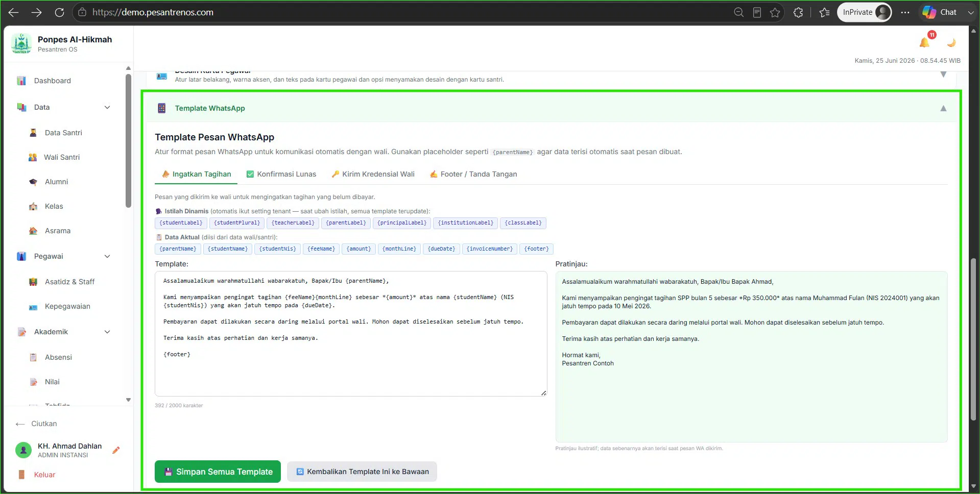Viewport: 980px width, 494px height.
Task: Insert the {teacherLabel} placeholder
Action: tap(293, 223)
